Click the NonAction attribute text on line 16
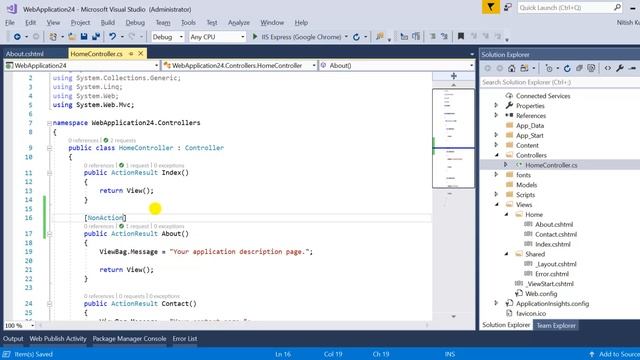 105,218
